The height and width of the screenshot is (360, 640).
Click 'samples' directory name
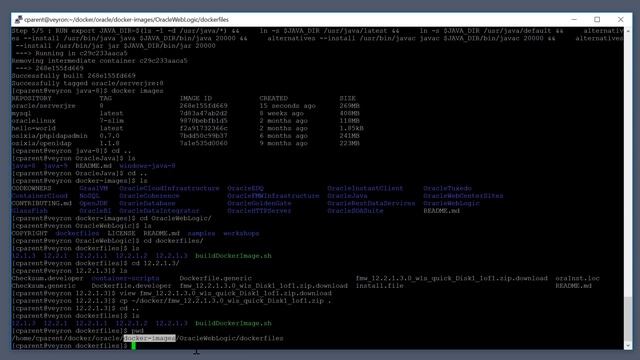[202, 233]
